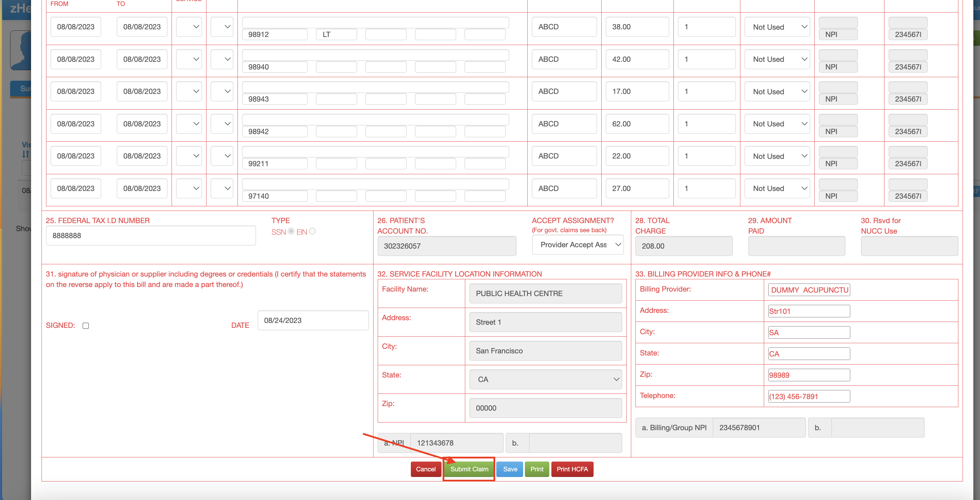This screenshot has width=980, height=500.
Task: Click the Billing Provider name field
Action: (809, 290)
